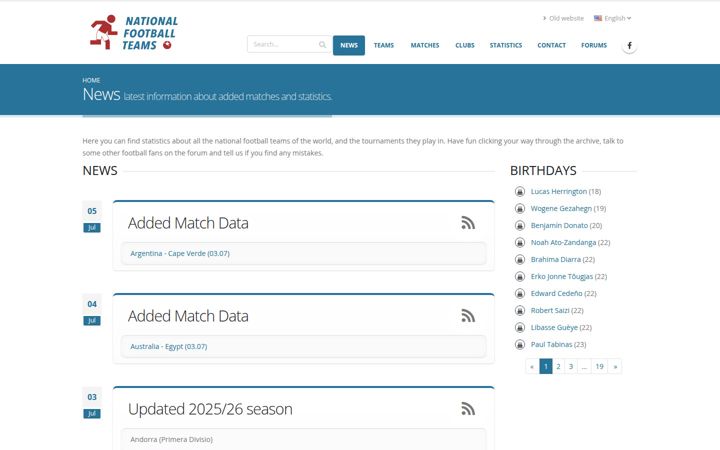
Task: Click player icon beside Noah Ato-Zandanga
Action: 520,242
